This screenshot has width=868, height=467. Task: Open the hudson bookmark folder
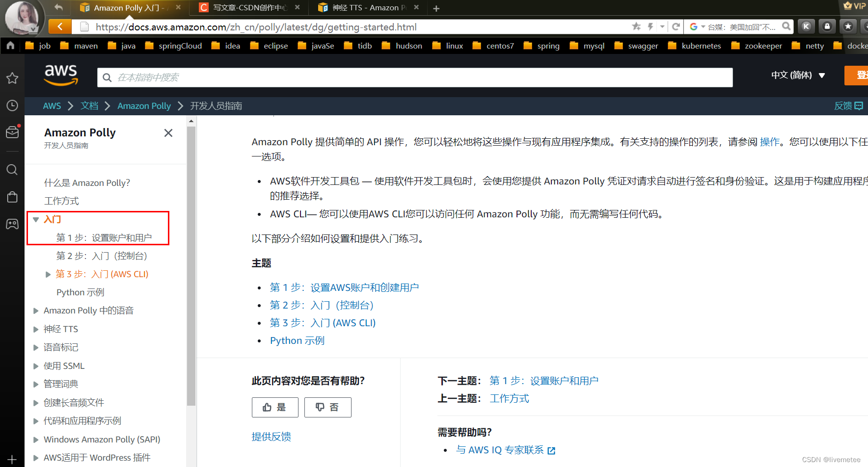(402, 46)
